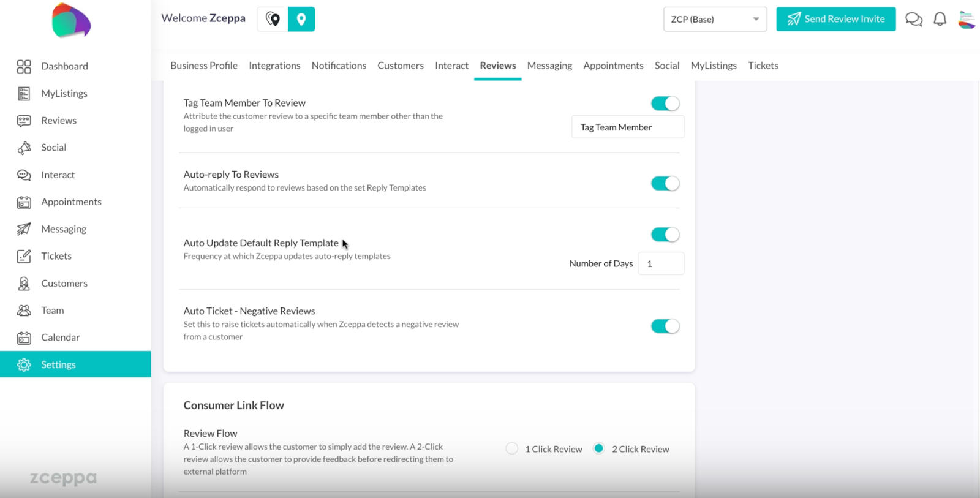This screenshot has height=498, width=980.
Task: Click the Send Review Invite button
Action: tap(836, 19)
